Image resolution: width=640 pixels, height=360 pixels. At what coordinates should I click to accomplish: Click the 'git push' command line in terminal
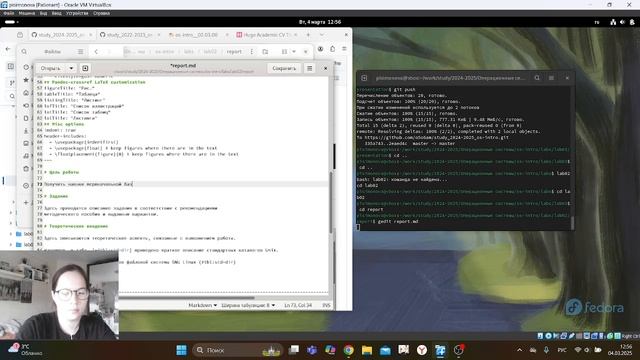tap(404, 89)
